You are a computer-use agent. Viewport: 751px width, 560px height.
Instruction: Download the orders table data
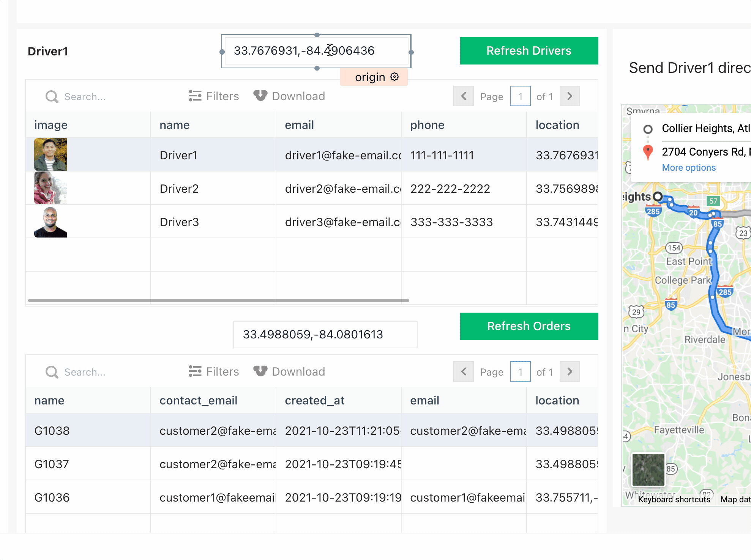pyautogui.click(x=289, y=371)
